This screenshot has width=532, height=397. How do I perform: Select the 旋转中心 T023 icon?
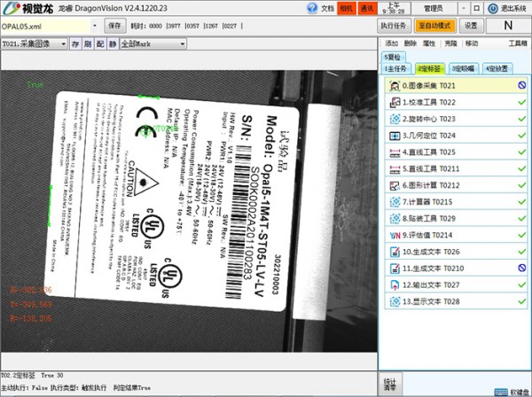(x=395, y=120)
